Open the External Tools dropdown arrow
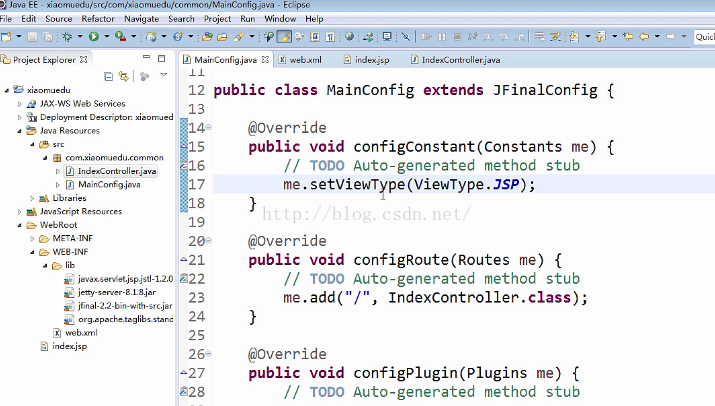 pyautogui.click(x=134, y=36)
